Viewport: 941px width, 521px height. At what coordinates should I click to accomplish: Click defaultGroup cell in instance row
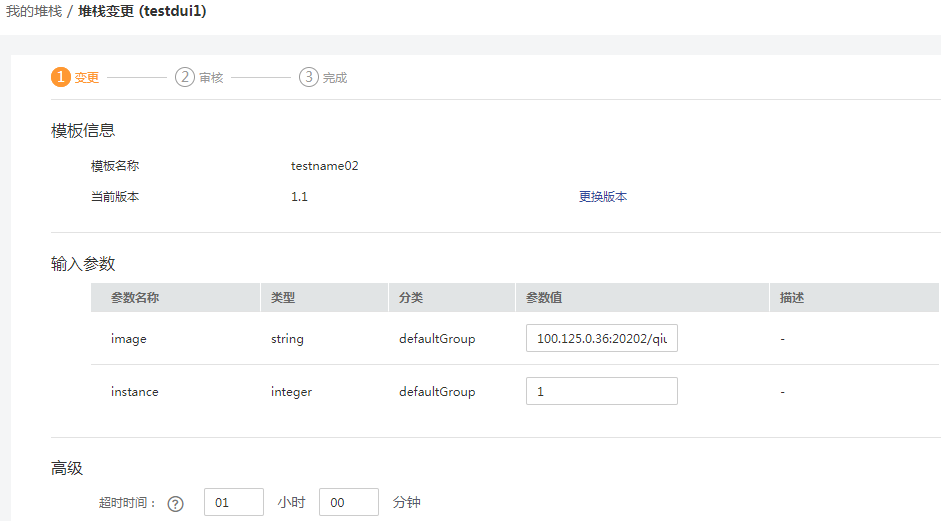click(437, 392)
